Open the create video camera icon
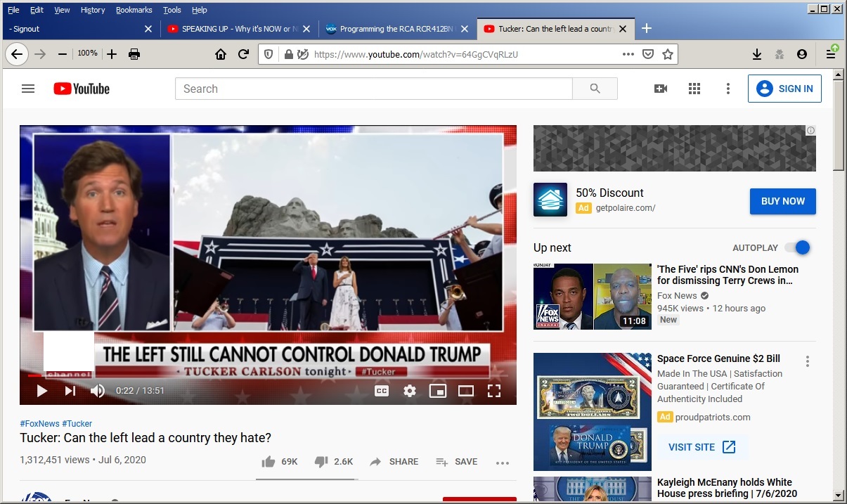Viewport: 847px width, 504px height. (x=660, y=89)
